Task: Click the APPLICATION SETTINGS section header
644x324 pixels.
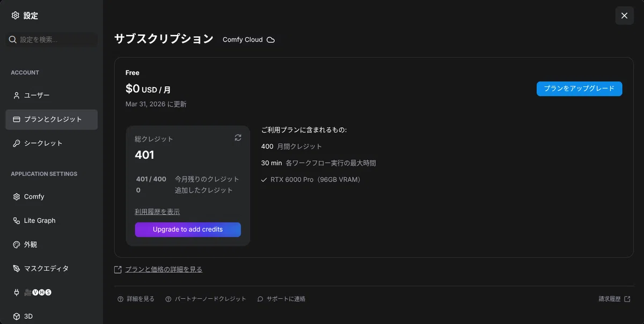Action: (44, 174)
